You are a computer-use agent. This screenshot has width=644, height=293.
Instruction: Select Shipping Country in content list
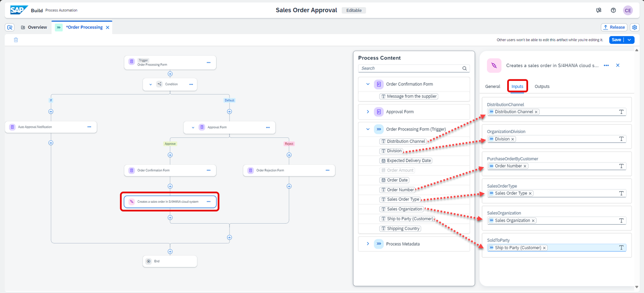[x=400, y=228]
